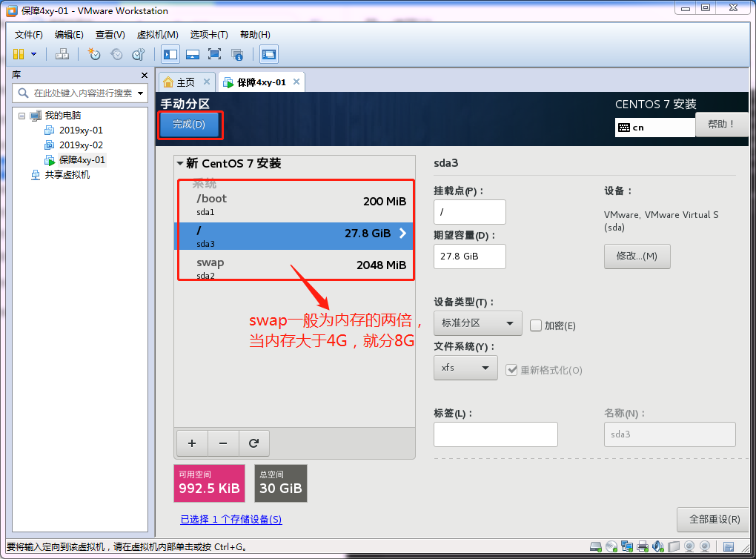Switch to the 保障4xy-01 tab
The height and width of the screenshot is (559, 756).
(x=261, y=82)
